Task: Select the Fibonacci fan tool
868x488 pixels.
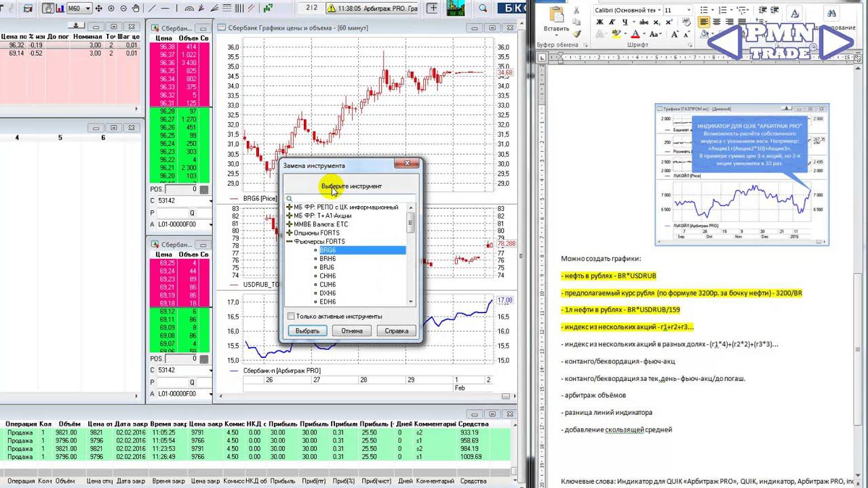Action: click(x=203, y=8)
